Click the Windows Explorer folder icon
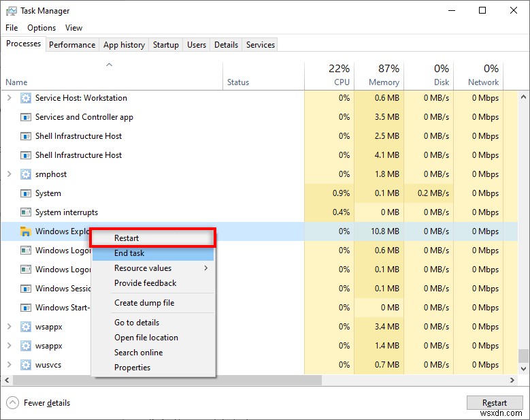This screenshot has height=420, width=530. [26, 231]
